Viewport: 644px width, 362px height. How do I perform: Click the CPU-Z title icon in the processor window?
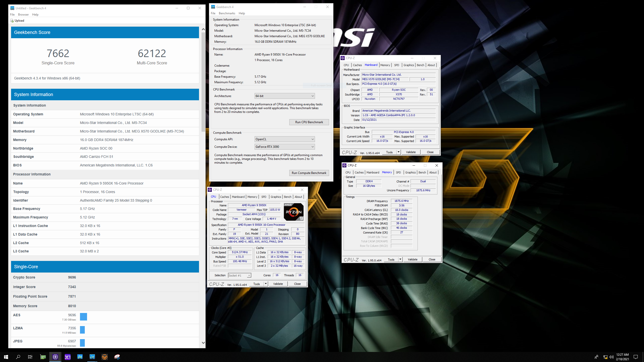click(x=210, y=190)
